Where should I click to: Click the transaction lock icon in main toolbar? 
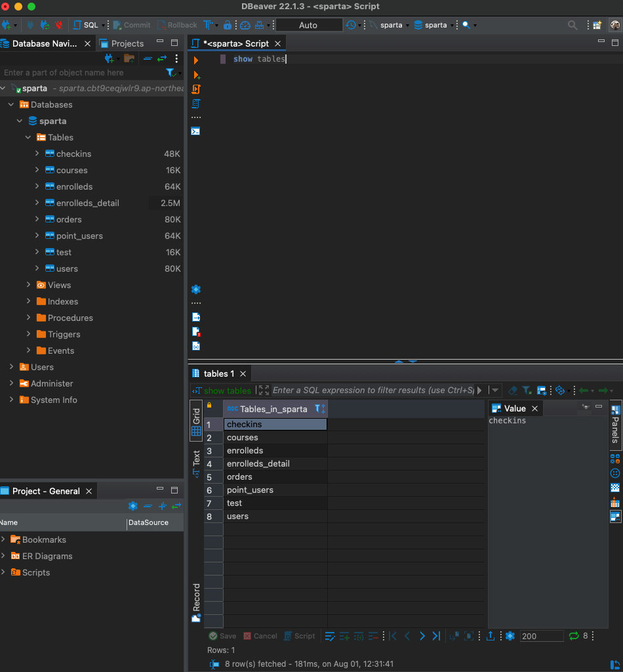[228, 25]
